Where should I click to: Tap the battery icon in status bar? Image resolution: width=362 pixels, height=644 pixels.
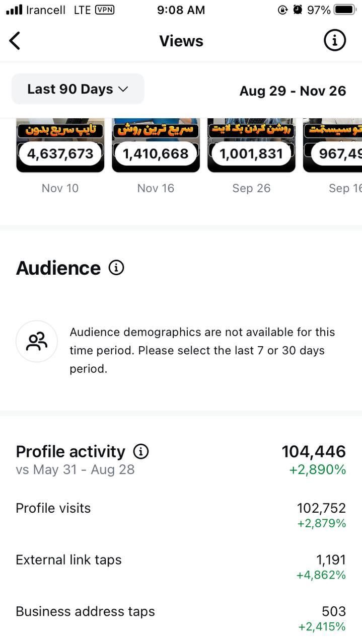click(345, 10)
